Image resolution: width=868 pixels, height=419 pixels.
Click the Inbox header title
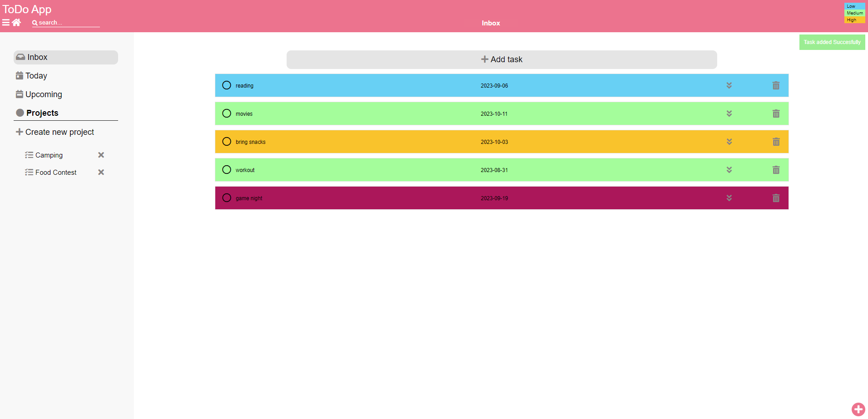(491, 23)
